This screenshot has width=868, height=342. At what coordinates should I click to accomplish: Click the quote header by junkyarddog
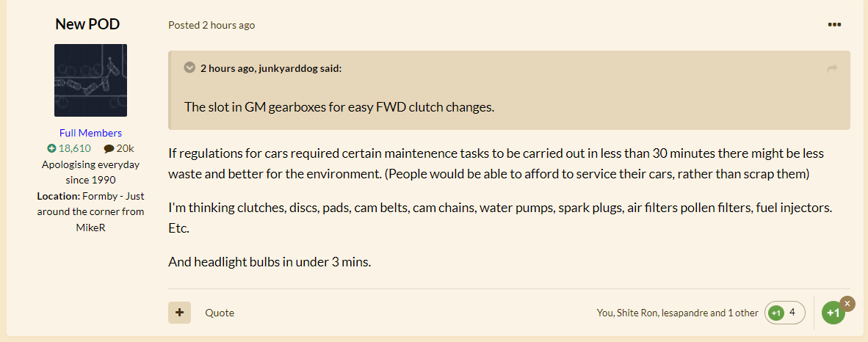pos(271,69)
